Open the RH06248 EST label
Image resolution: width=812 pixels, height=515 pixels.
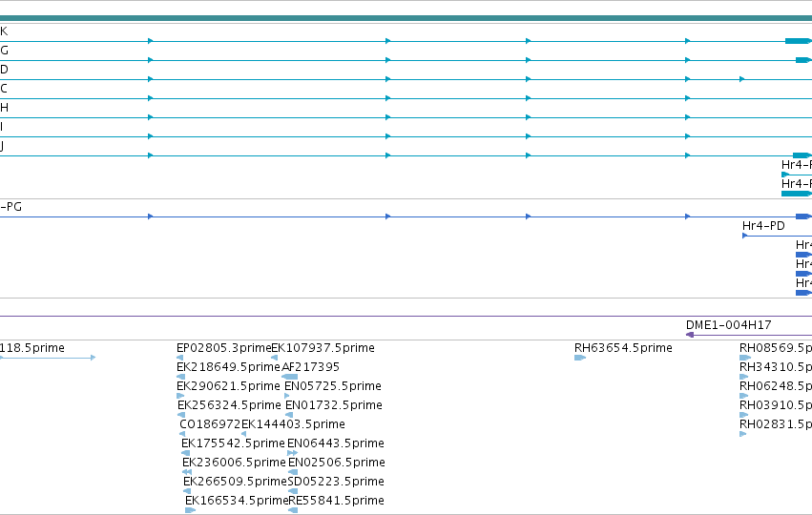[776, 386]
